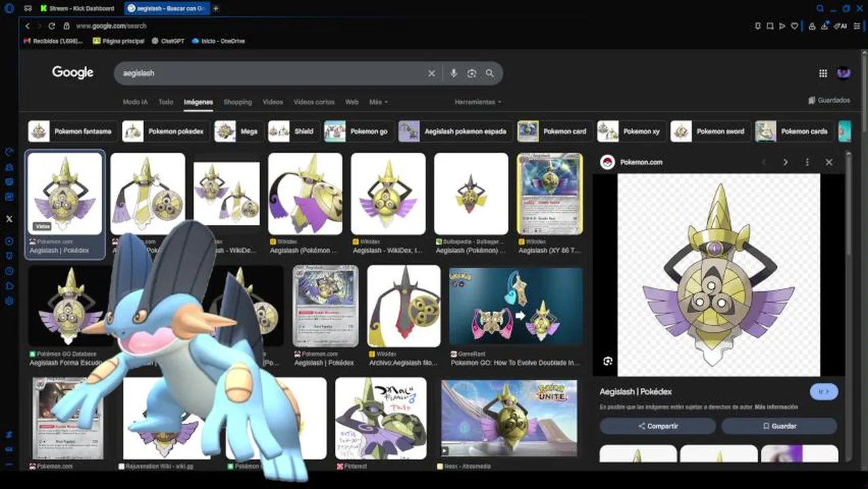The height and width of the screenshot is (489, 868).
Task: Filter by Pokemon card chip
Action: [x=555, y=132]
